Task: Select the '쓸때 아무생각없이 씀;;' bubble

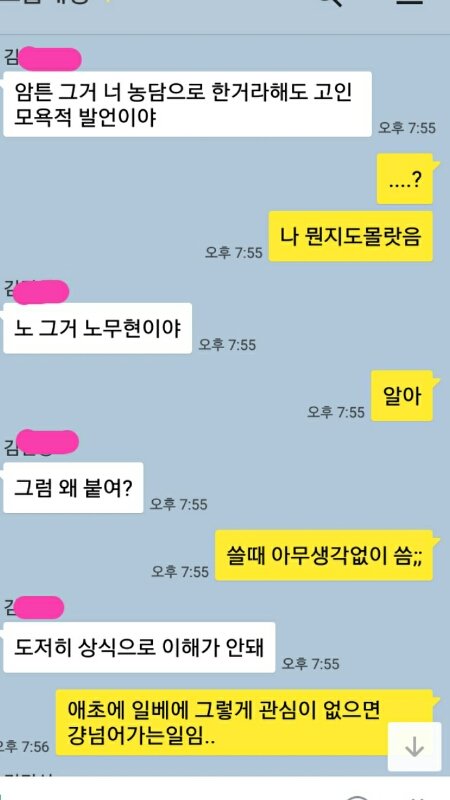Action: pos(323,555)
